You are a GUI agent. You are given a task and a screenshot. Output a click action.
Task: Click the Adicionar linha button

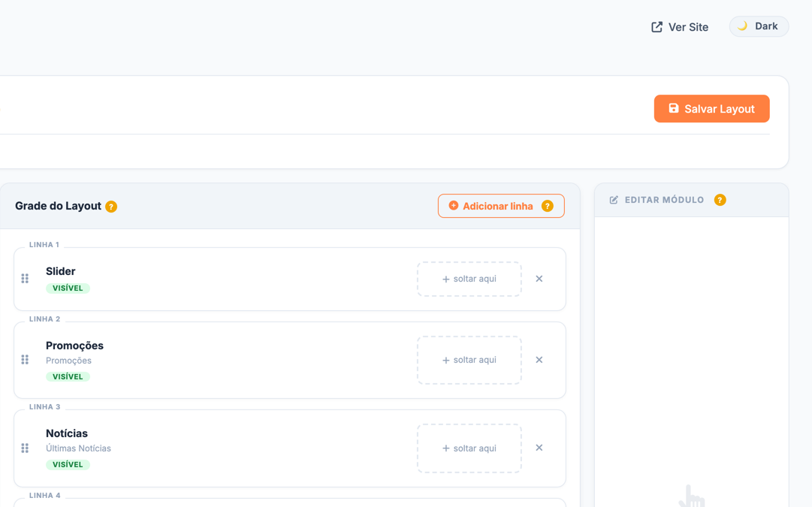pos(501,206)
